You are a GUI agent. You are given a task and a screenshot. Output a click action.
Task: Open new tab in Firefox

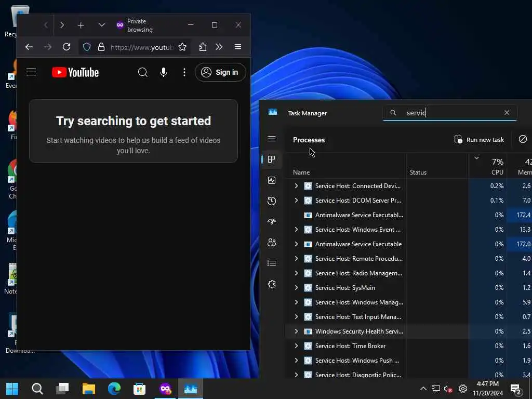click(x=81, y=25)
